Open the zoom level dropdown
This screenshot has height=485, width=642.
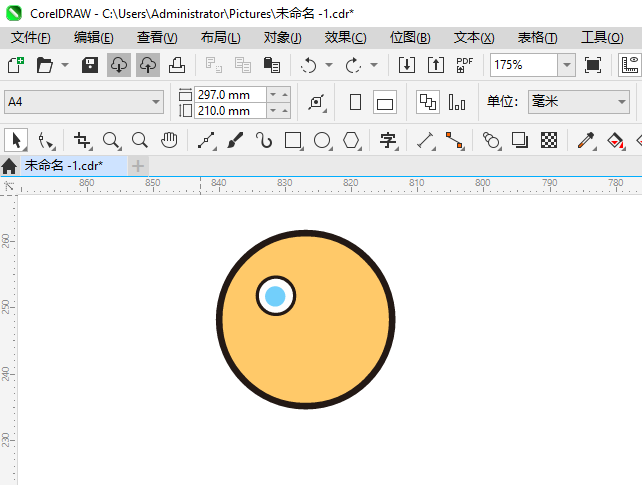tap(567, 65)
